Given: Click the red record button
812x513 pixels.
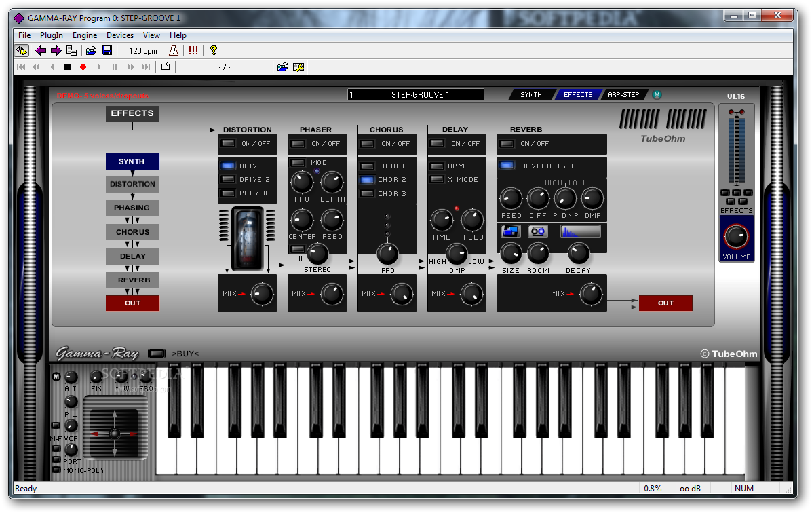Looking at the screenshot, I should pyautogui.click(x=83, y=67).
